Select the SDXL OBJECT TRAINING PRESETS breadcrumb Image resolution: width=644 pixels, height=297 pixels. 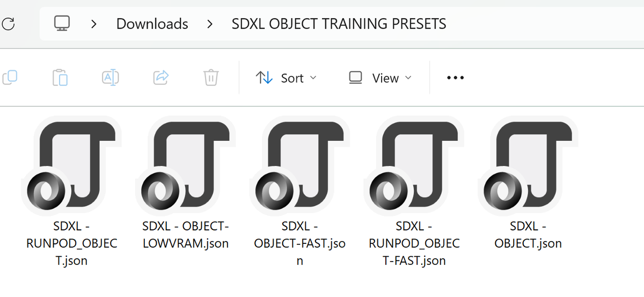click(x=339, y=24)
